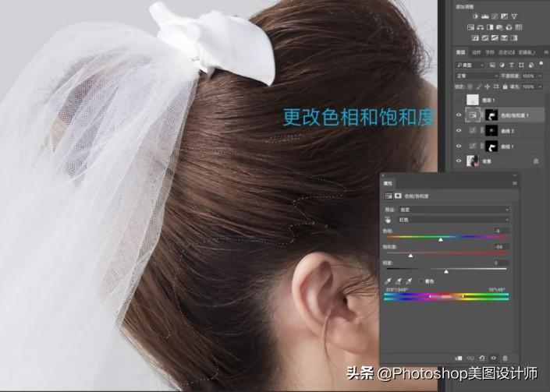Open the layer blend mode dropdown (正常)
This screenshot has width=550, height=392.
(474, 76)
